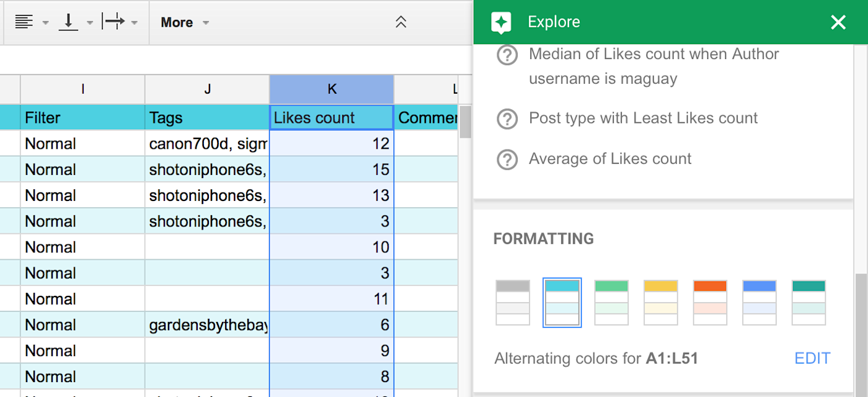Click Alternating colors for A1:L51 text

596,359
